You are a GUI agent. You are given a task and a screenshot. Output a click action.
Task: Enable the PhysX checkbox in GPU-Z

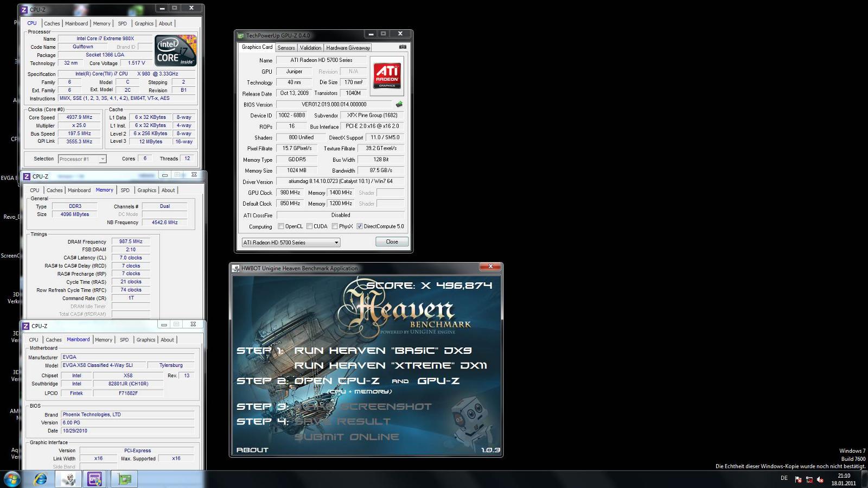point(335,226)
